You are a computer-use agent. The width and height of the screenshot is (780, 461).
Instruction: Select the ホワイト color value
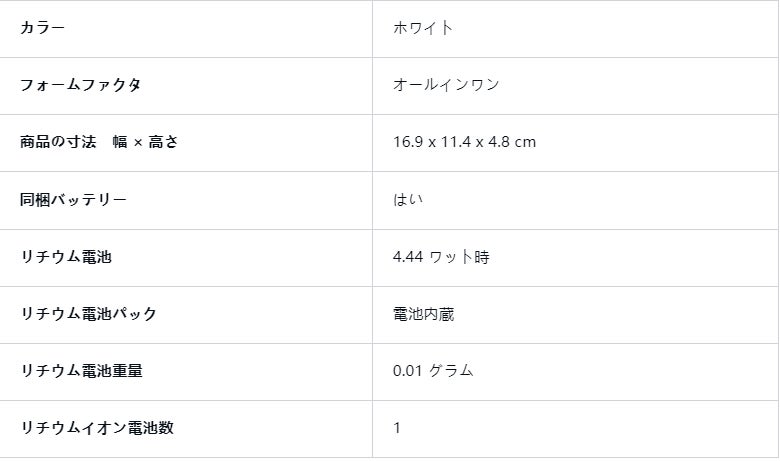(x=422, y=28)
